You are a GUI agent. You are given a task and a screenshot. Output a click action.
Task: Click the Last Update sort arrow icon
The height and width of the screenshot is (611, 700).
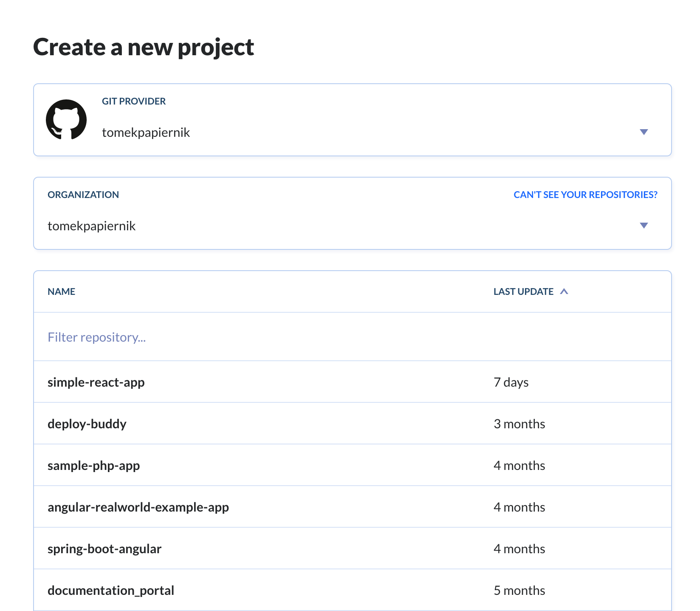(x=564, y=291)
